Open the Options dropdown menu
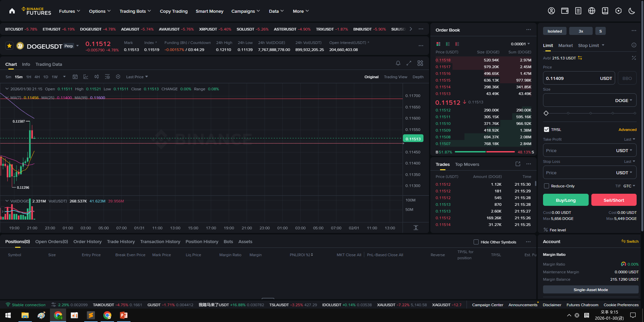This screenshot has height=322, width=644. (100, 11)
